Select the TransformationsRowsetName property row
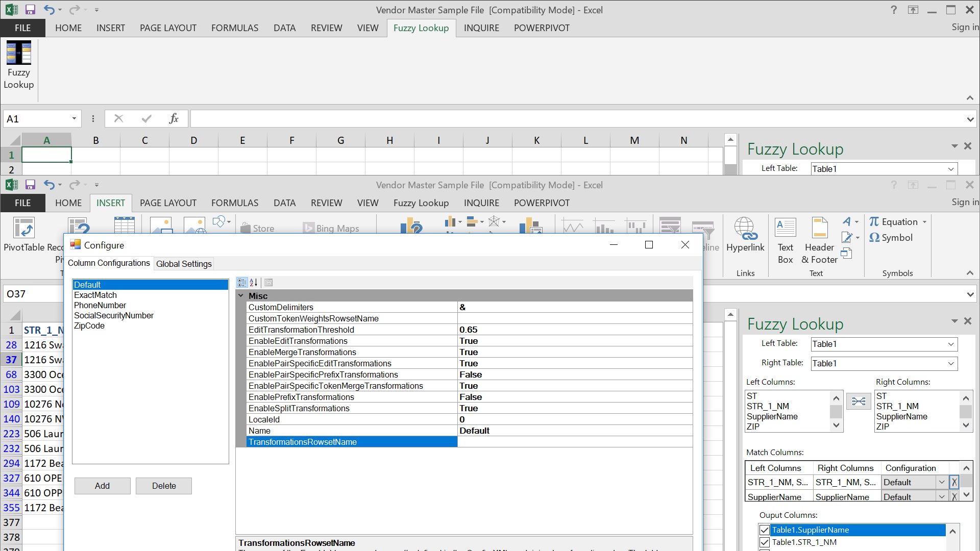The height and width of the screenshot is (551, 980). coord(352,442)
